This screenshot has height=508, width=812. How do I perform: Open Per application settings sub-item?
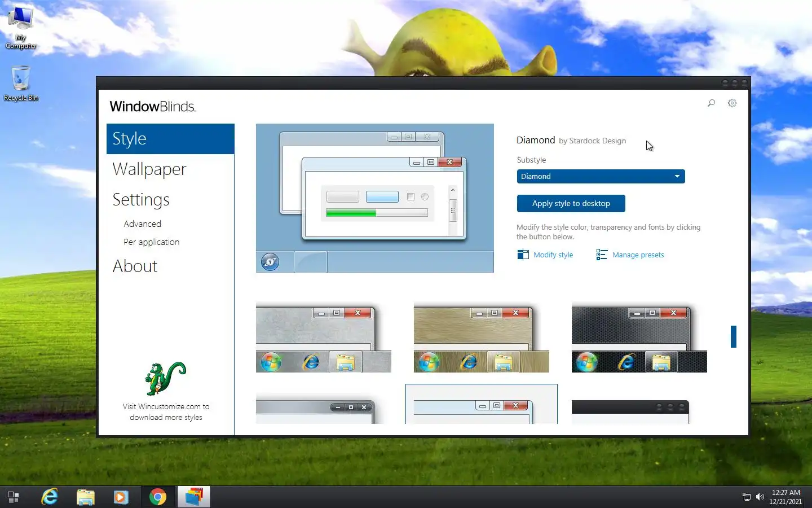(151, 242)
